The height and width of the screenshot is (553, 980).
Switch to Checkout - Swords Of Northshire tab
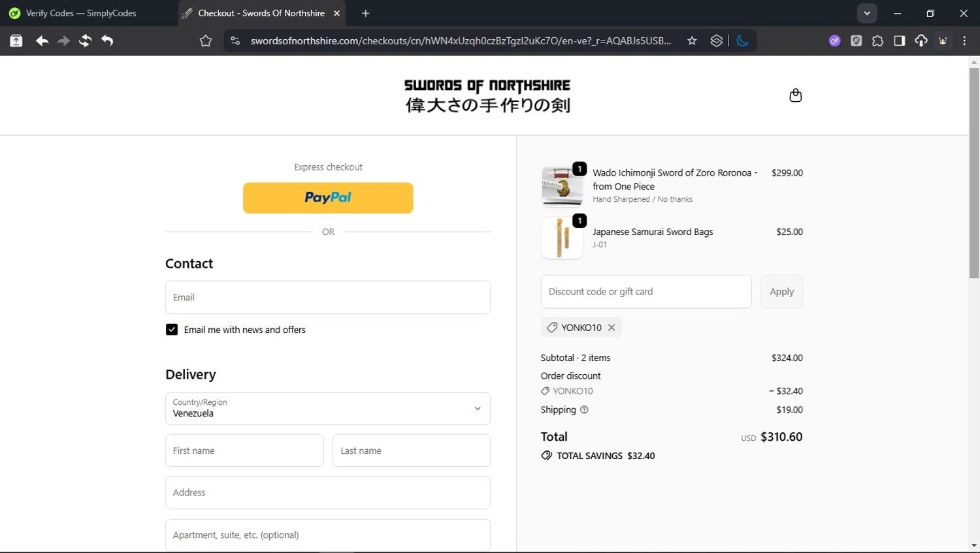coord(261,13)
